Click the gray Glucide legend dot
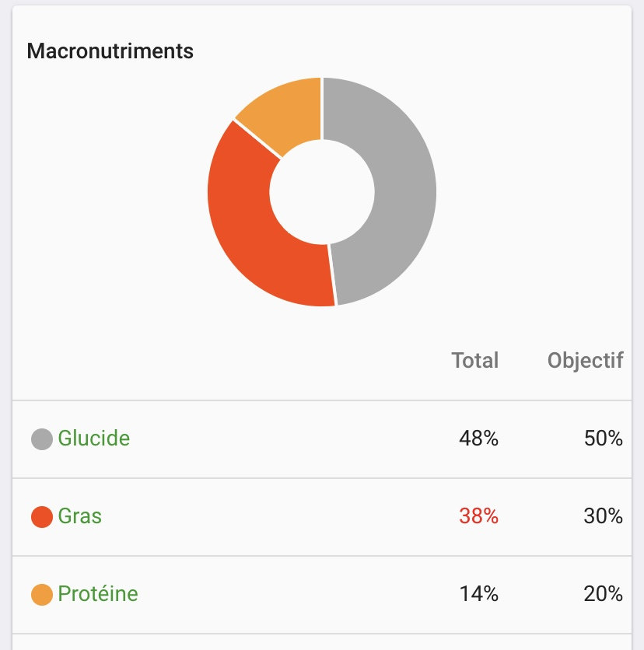The height and width of the screenshot is (650, 644). point(42,439)
